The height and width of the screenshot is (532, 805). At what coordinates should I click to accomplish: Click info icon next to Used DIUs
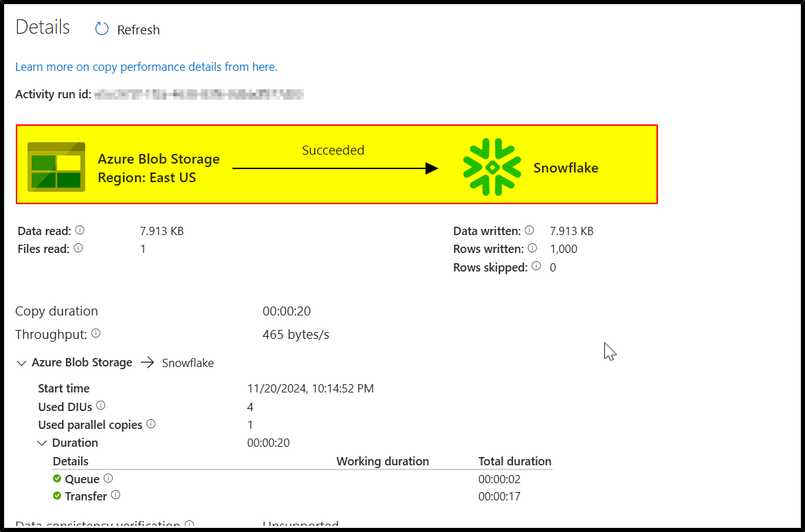tap(100, 406)
